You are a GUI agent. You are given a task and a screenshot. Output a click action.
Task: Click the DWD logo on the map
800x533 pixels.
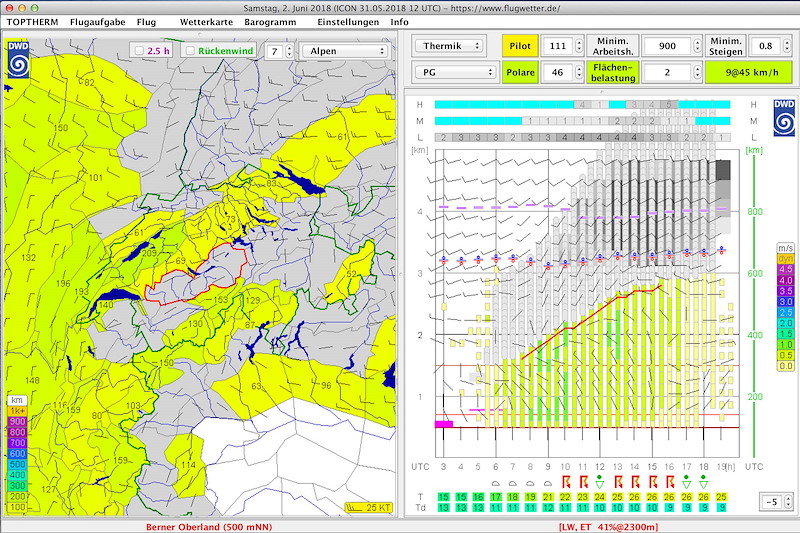[18, 60]
